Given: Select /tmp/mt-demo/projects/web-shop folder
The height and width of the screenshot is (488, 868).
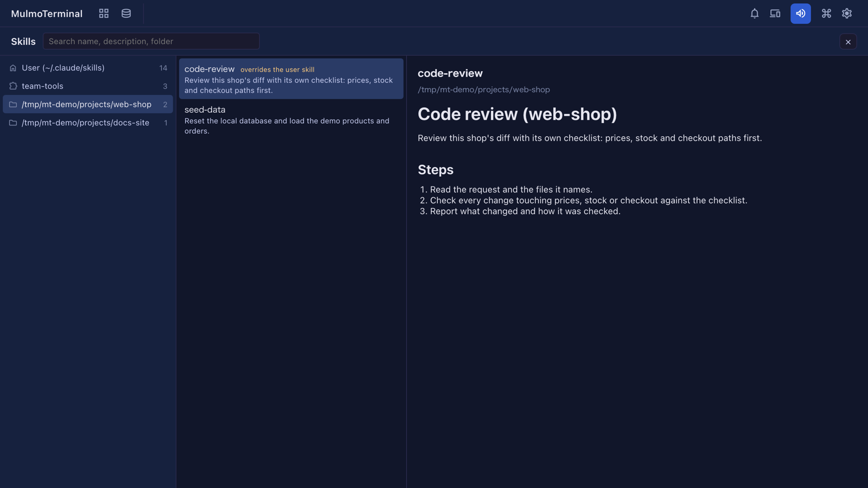Looking at the screenshot, I should (x=88, y=104).
